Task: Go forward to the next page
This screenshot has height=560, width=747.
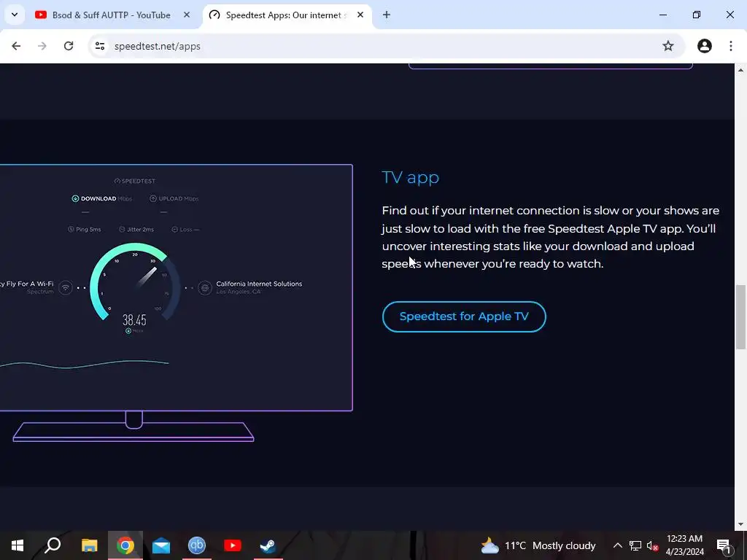Action: (x=42, y=46)
